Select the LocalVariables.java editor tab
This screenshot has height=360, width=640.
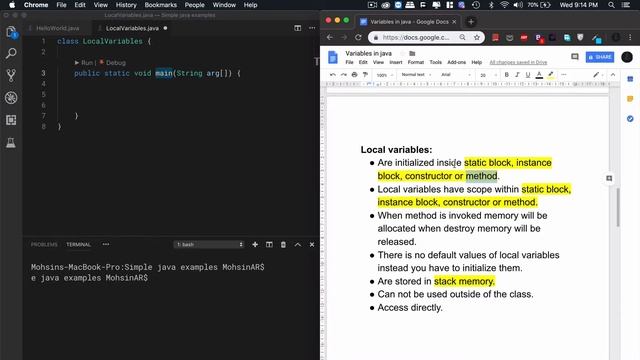[x=132, y=28]
